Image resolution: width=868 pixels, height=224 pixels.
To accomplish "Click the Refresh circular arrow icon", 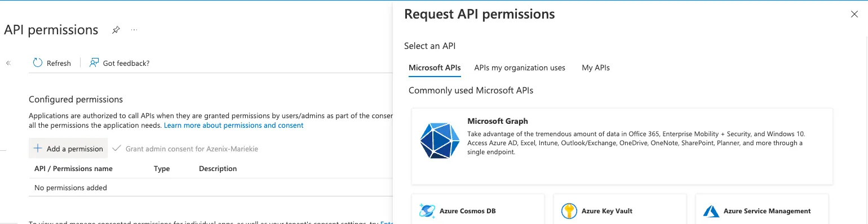I will click(x=38, y=63).
